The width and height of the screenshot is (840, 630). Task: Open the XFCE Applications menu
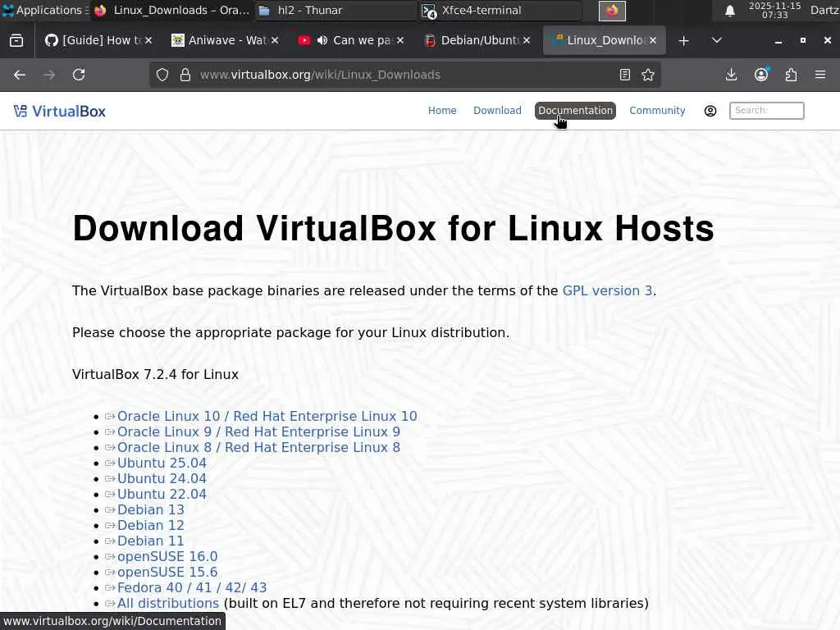click(x=45, y=10)
